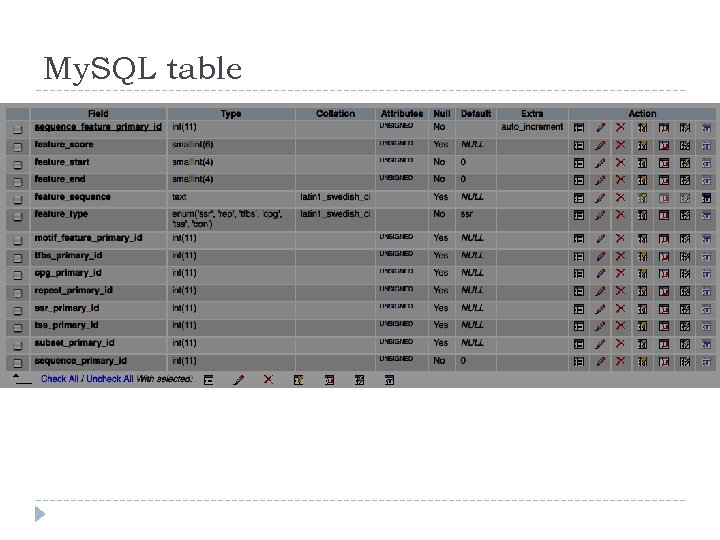Click With selected drop X icon

[x=268, y=380]
